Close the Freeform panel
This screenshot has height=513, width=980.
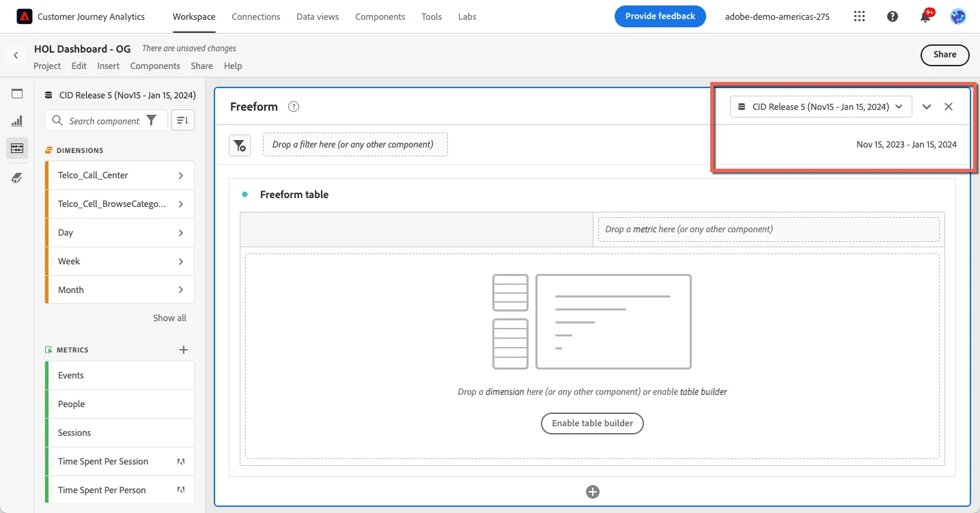pyautogui.click(x=949, y=107)
